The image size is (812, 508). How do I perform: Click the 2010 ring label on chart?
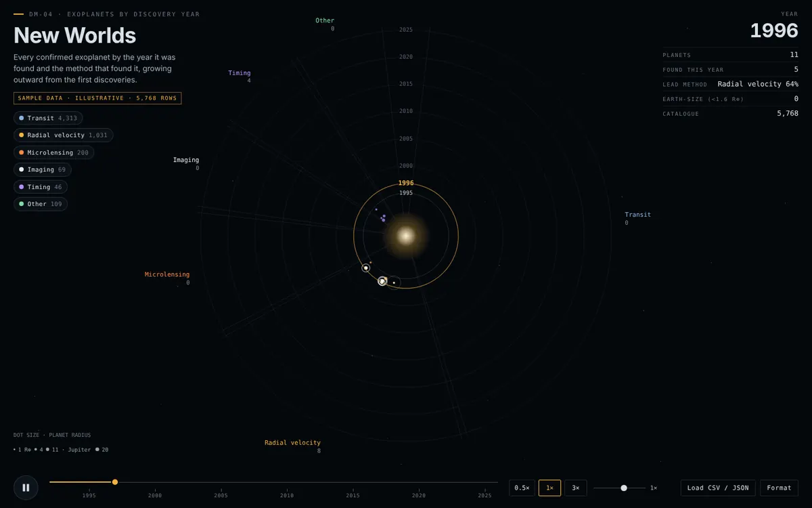[406, 111]
